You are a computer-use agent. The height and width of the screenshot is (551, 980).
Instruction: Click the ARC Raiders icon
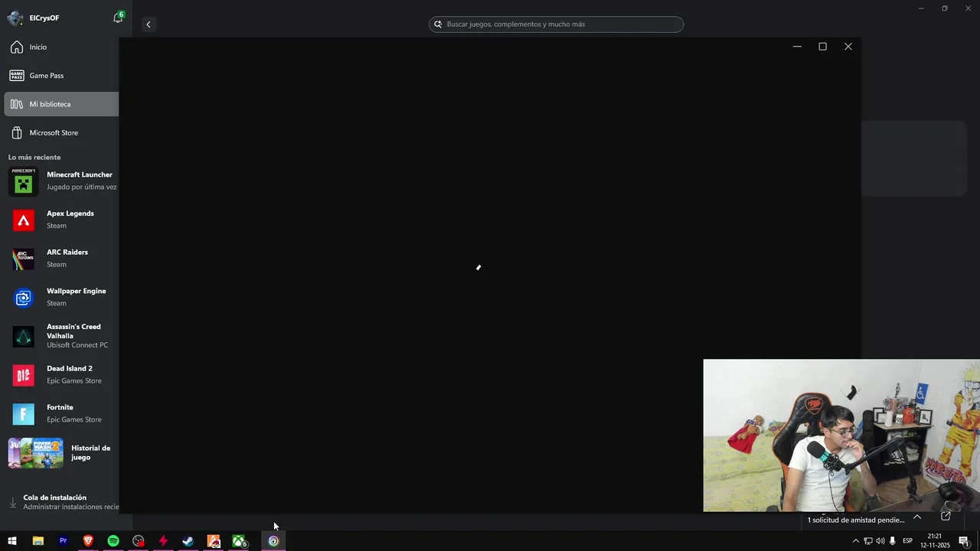click(x=24, y=259)
